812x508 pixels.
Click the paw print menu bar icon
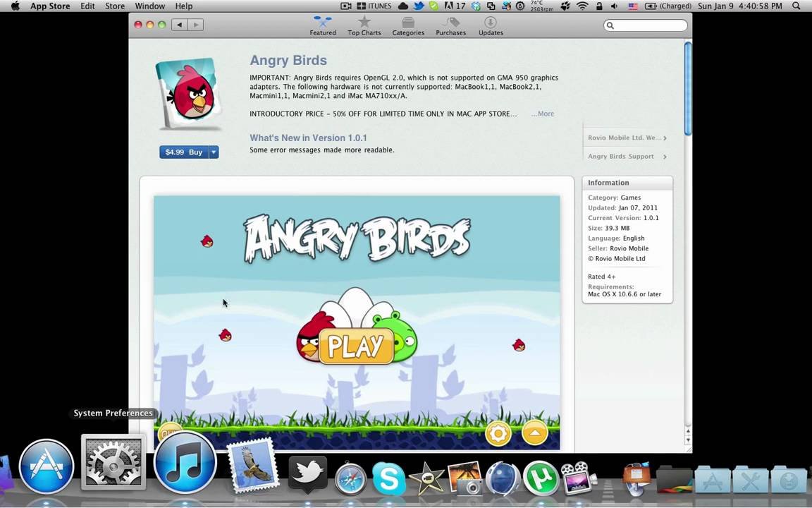point(565,6)
